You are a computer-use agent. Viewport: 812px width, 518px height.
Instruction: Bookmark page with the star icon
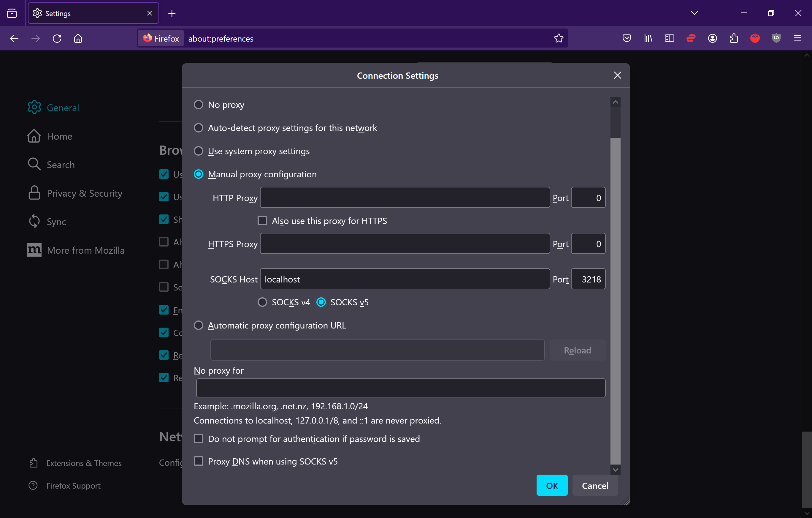point(559,39)
